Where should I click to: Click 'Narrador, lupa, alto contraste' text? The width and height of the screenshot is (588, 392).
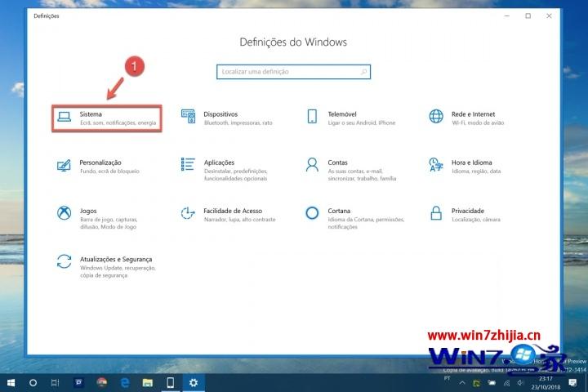click(239, 220)
